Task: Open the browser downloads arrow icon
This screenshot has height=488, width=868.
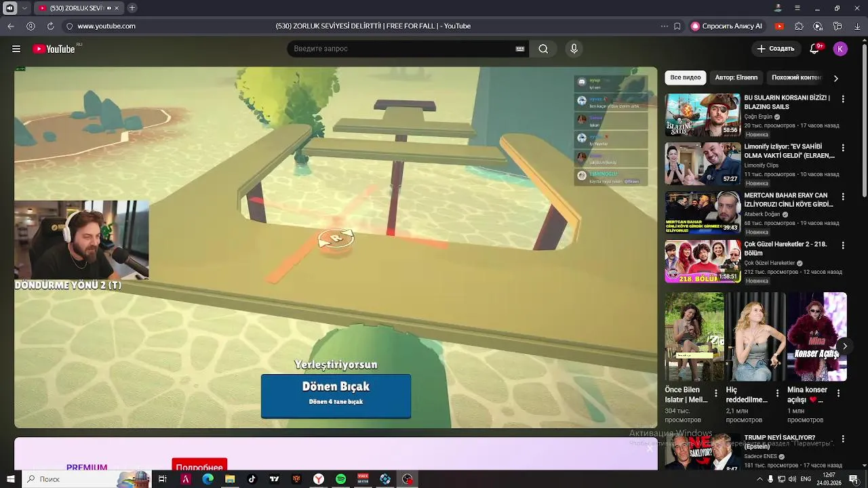Action: tap(857, 26)
